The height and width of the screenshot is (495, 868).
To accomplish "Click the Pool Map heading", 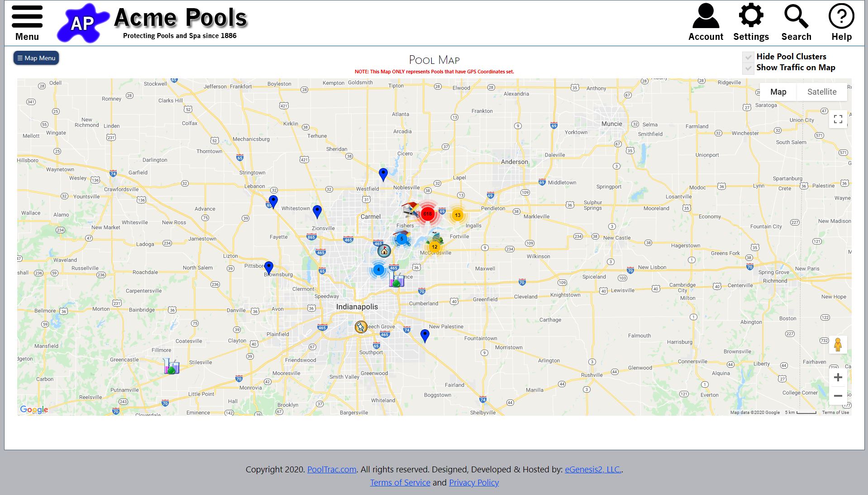I will pos(434,60).
